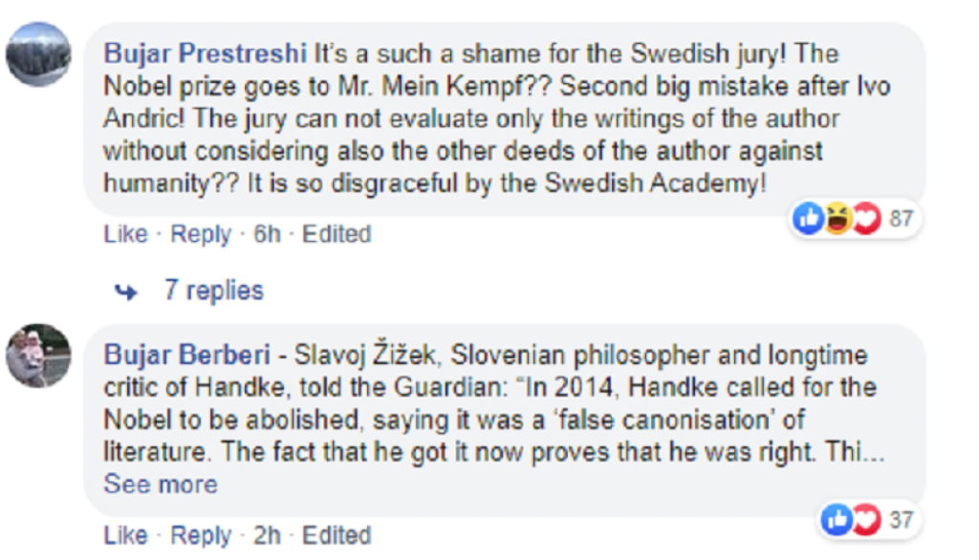979x560 pixels.
Task: Click the heart reaction icon beside 87
Action: pyautogui.click(x=865, y=219)
